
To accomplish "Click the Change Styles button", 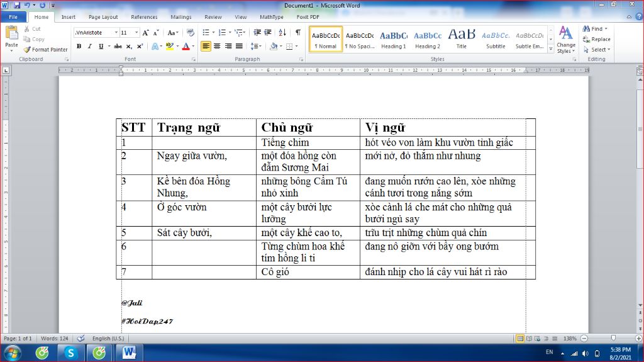I will pos(566,40).
